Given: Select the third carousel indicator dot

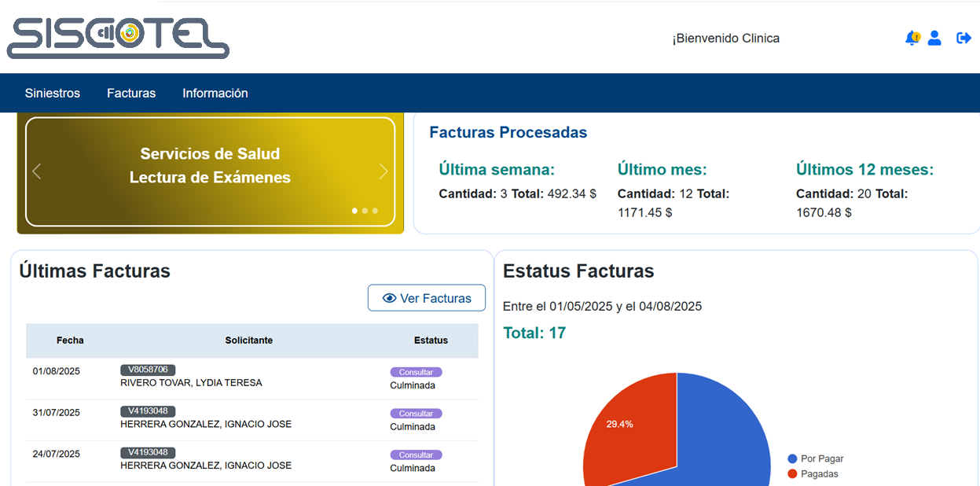Looking at the screenshot, I should pos(375,211).
